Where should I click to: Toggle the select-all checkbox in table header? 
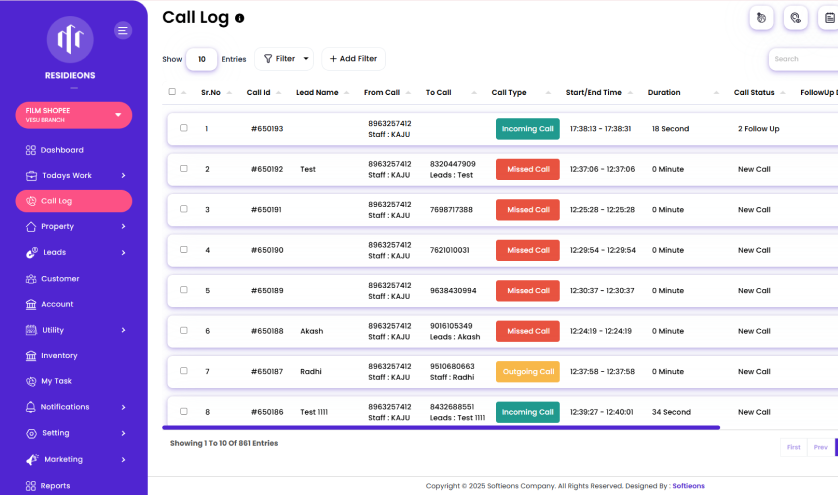(172, 92)
